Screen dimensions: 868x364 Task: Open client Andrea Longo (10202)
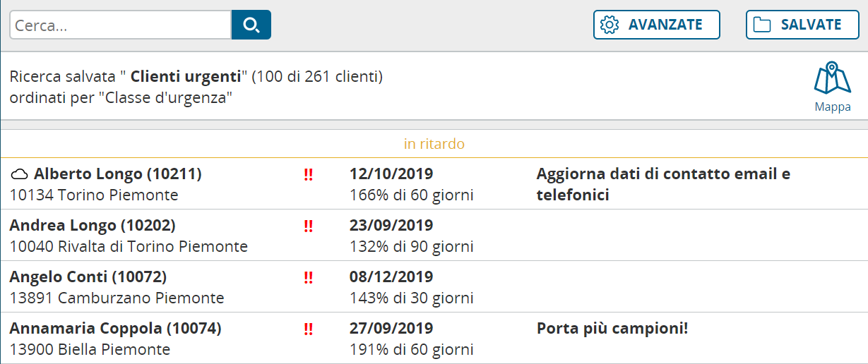(93, 226)
